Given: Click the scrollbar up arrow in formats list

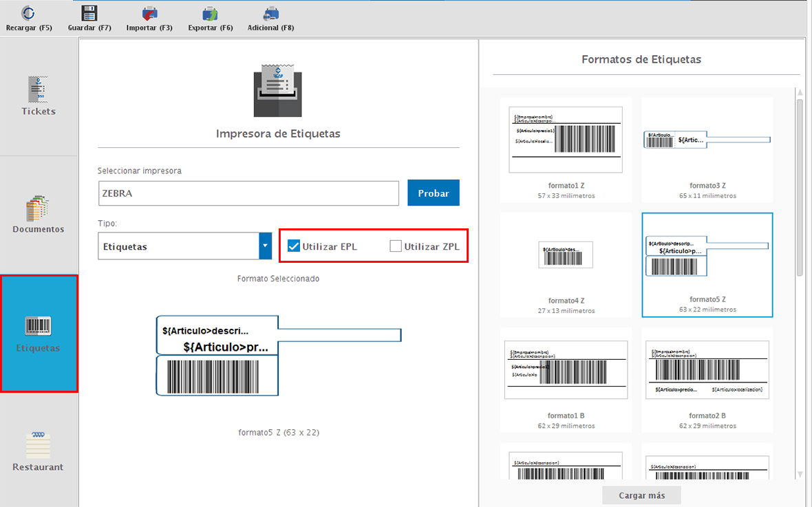Looking at the screenshot, I should tap(800, 93).
